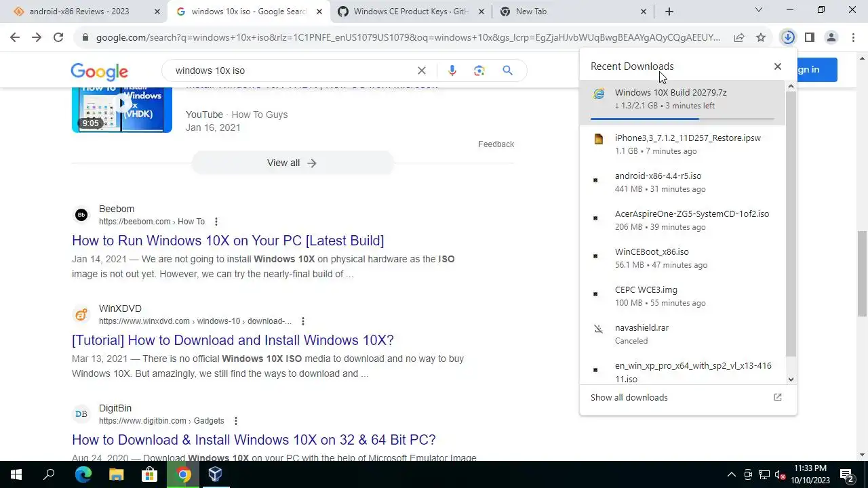Close the android-x86 Reviews tab
Viewport: 868px width, 488px height.
[157, 12]
